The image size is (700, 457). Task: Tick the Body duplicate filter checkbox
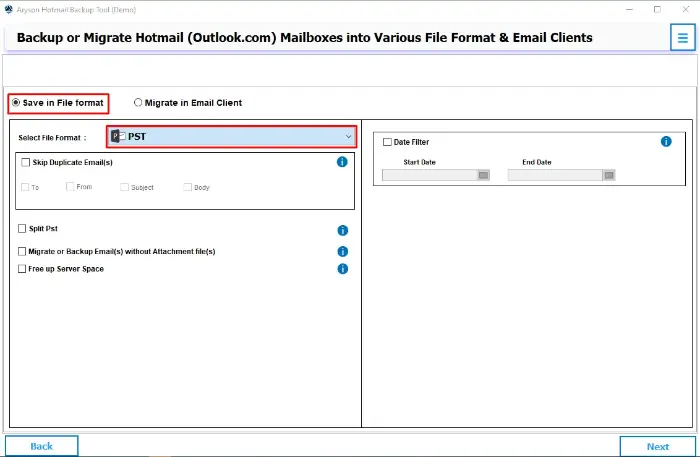pyautogui.click(x=188, y=187)
